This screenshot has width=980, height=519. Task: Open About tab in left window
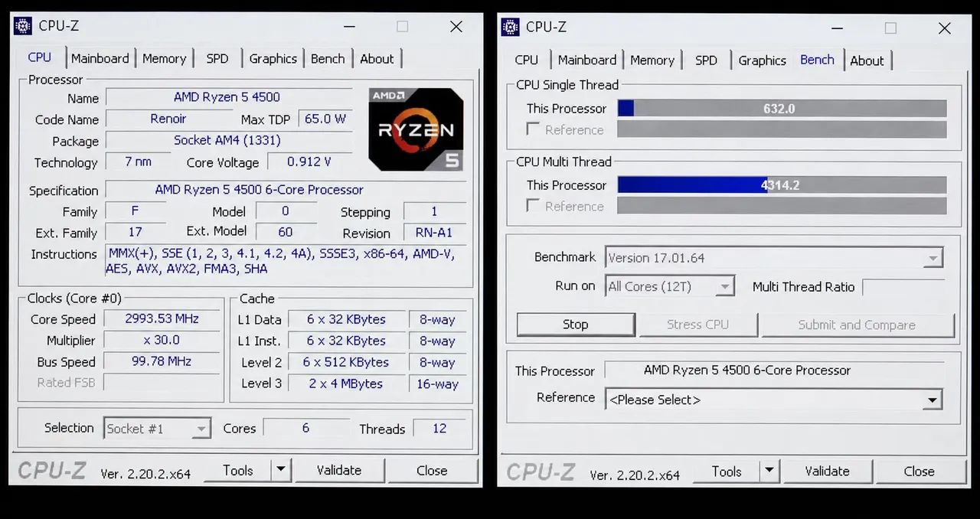(377, 58)
